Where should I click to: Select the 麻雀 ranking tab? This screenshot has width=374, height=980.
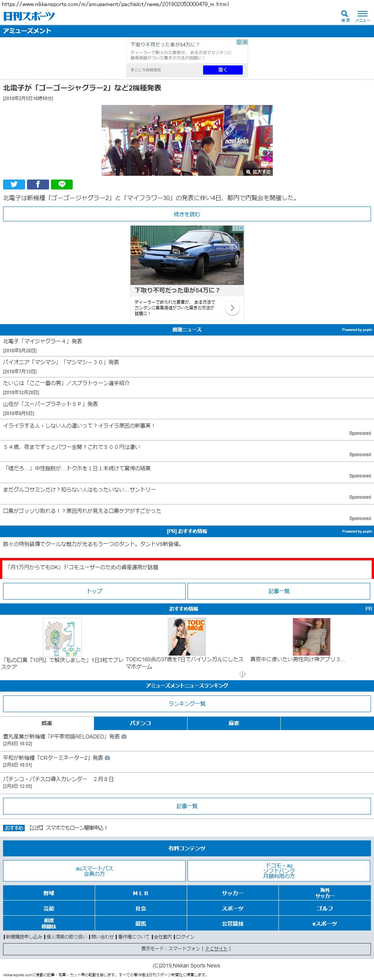point(234,723)
